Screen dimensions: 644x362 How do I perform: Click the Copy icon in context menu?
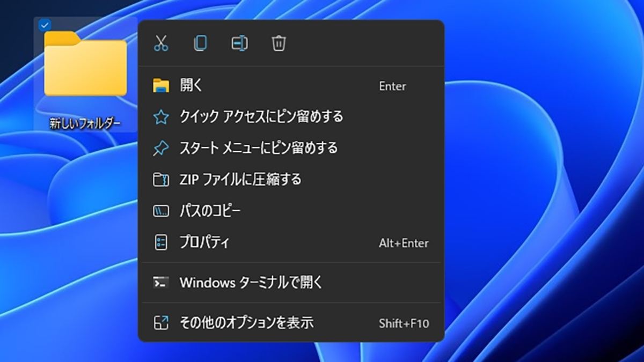[200, 43]
